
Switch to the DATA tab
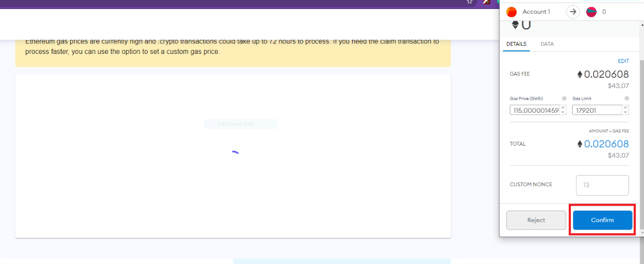(547, 44)
